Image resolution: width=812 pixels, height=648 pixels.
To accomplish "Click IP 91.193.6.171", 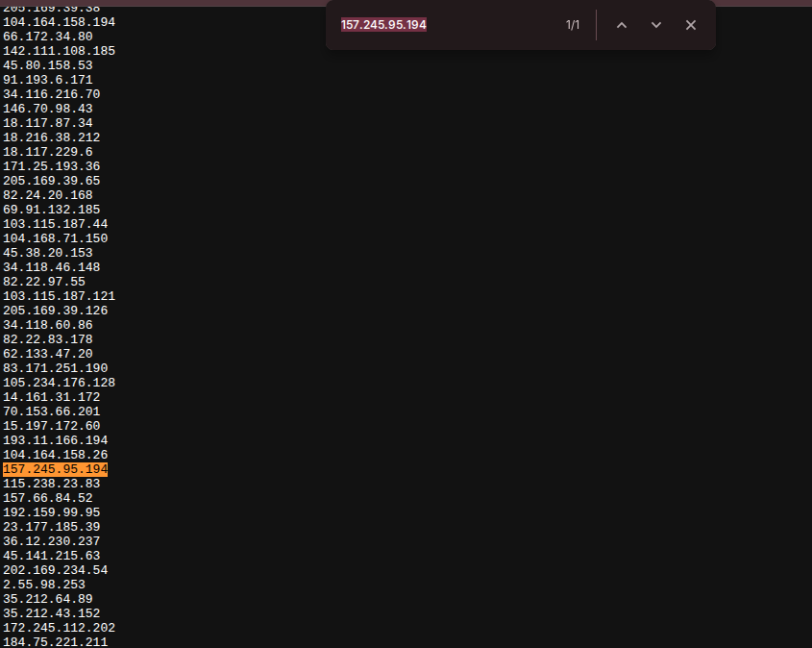I will (48, 80).
